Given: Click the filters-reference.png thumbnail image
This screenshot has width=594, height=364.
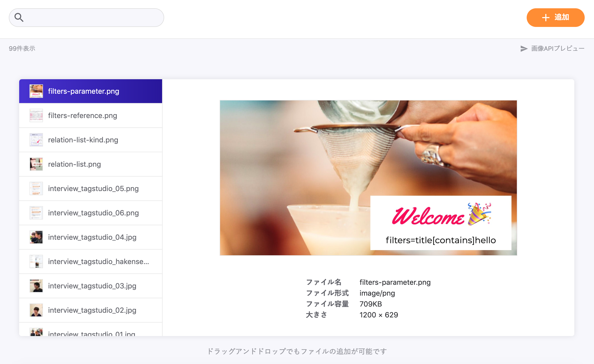Looking at the screenshot, I should (36, 115).
